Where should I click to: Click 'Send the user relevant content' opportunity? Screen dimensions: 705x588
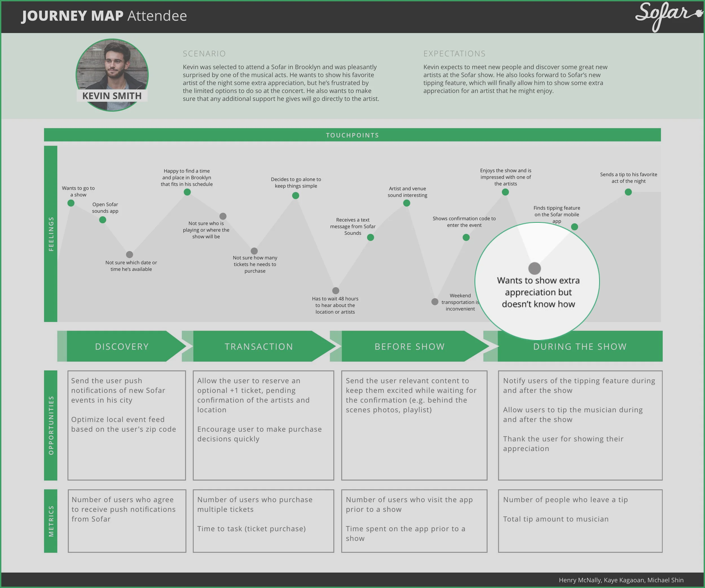411,395
